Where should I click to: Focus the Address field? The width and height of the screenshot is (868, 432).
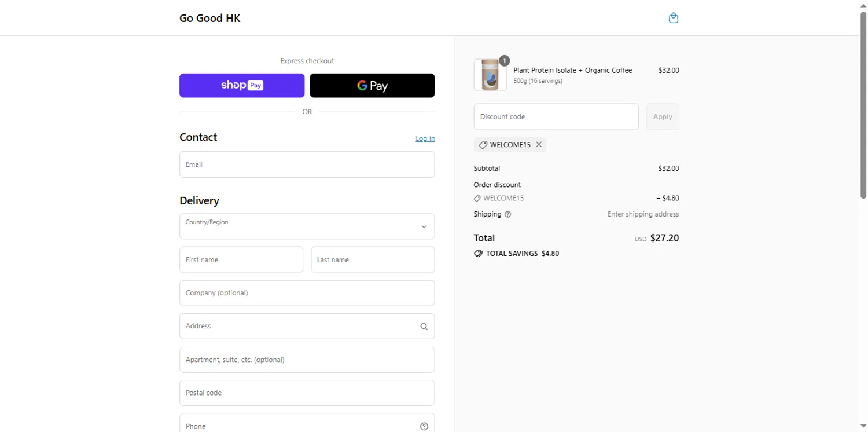(307, 327)
